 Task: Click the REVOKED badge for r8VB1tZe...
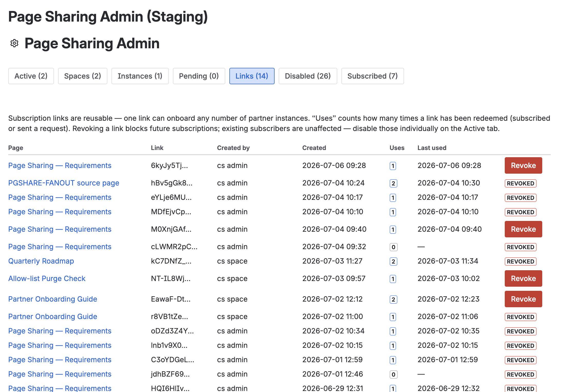pos(520,317)
